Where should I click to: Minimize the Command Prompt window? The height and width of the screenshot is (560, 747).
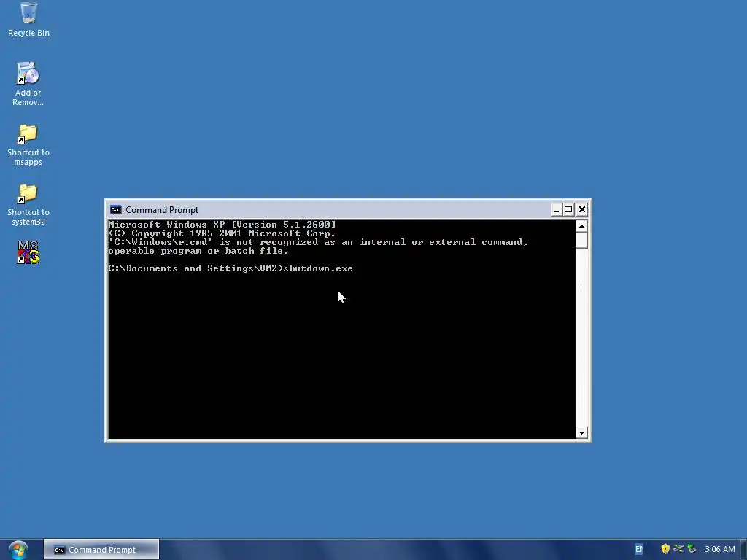556,209
